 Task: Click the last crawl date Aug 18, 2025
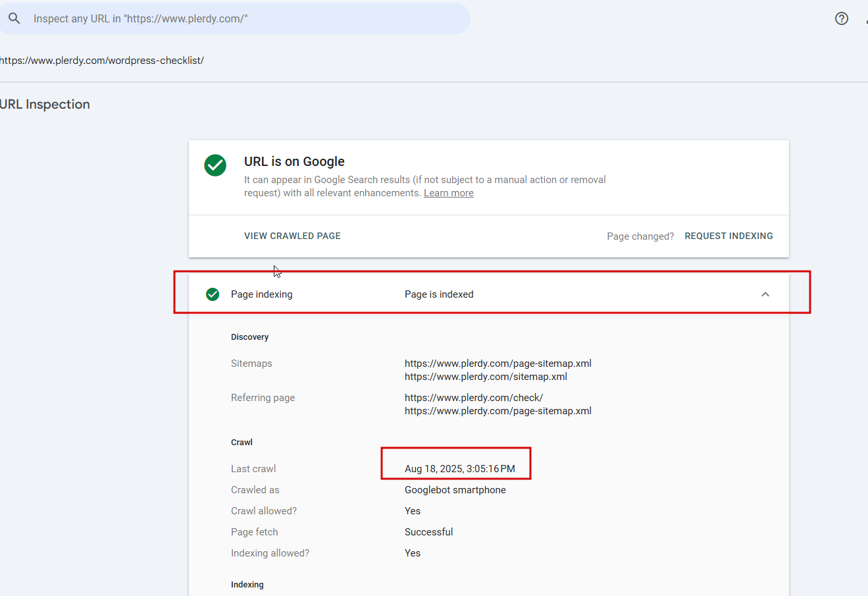[460, 469]
